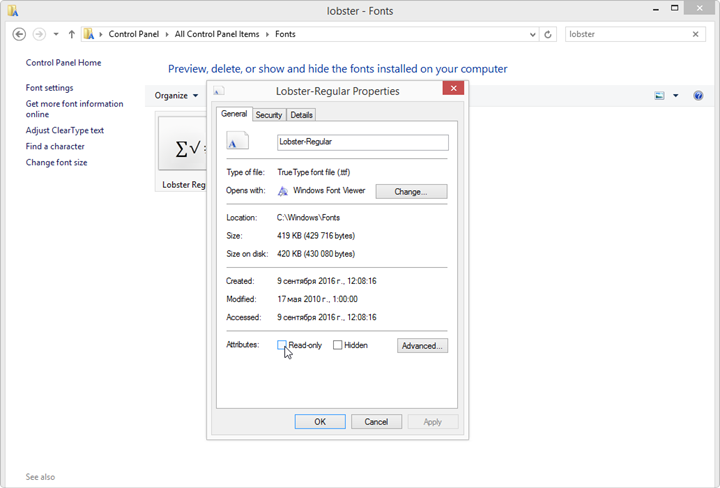Click the font file icon in Properties
Image resolution: width=720 pixels, height=488 pixels.
pos(237,142)
